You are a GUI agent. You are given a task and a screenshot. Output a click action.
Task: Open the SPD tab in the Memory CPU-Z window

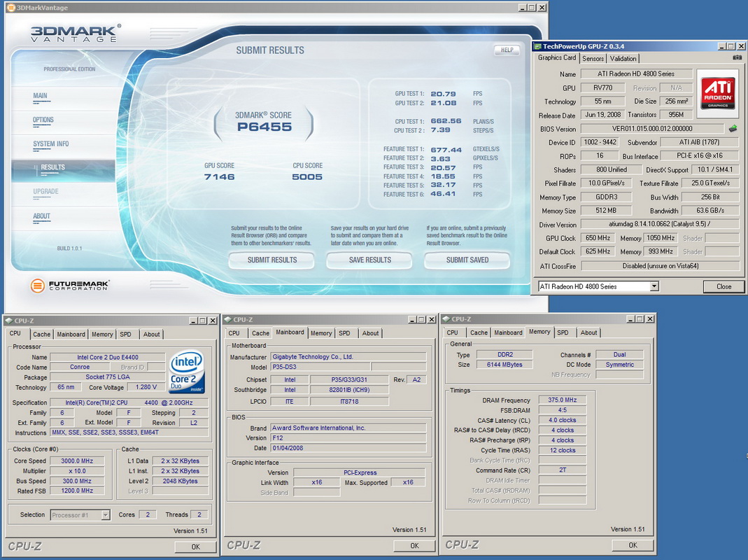tap(563, 332)
